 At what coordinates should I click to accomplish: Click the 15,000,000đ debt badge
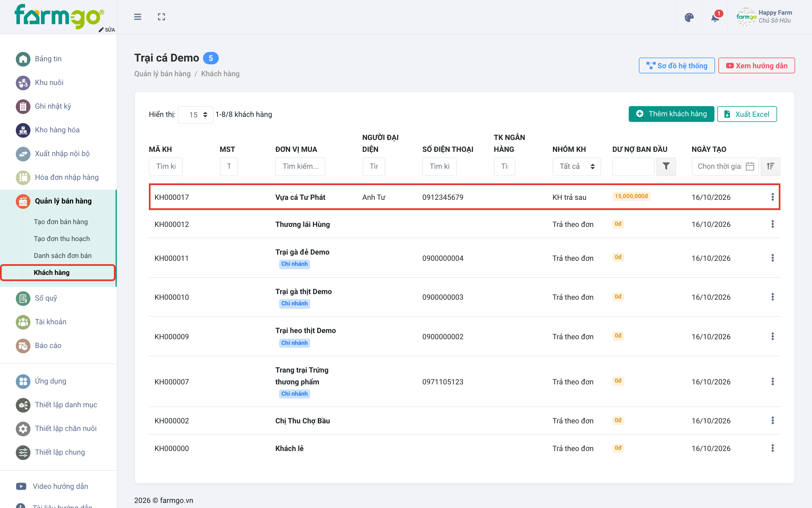point(631,196)
